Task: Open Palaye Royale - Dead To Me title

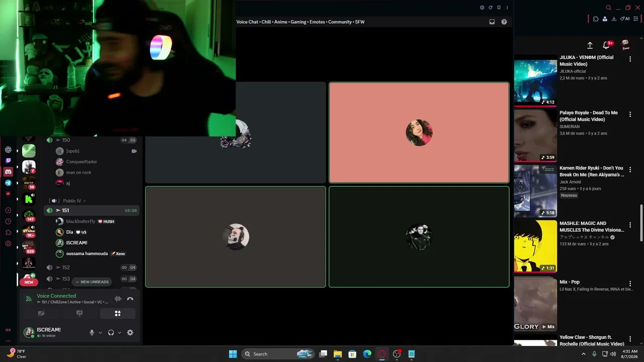Action: (589, 116)
